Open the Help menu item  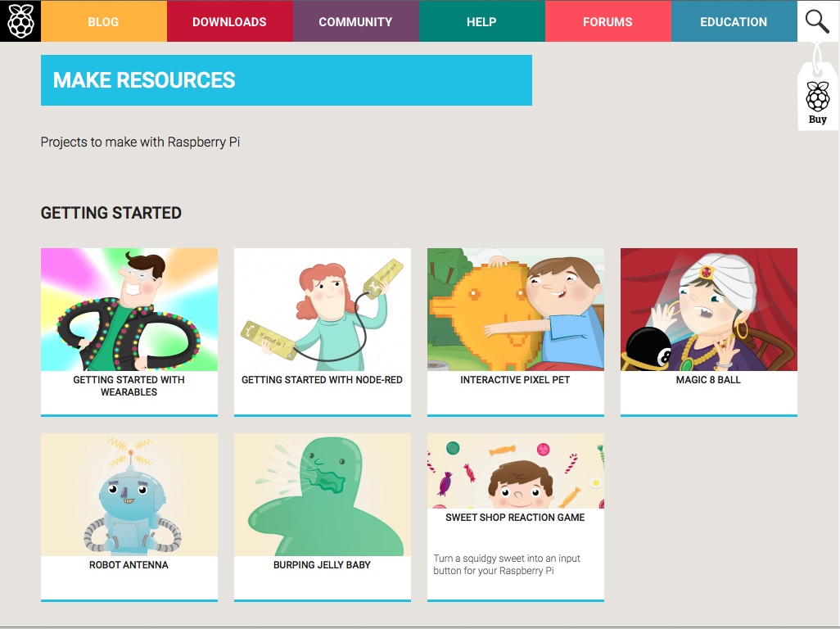pyautogui.click(x=481, y=21)
